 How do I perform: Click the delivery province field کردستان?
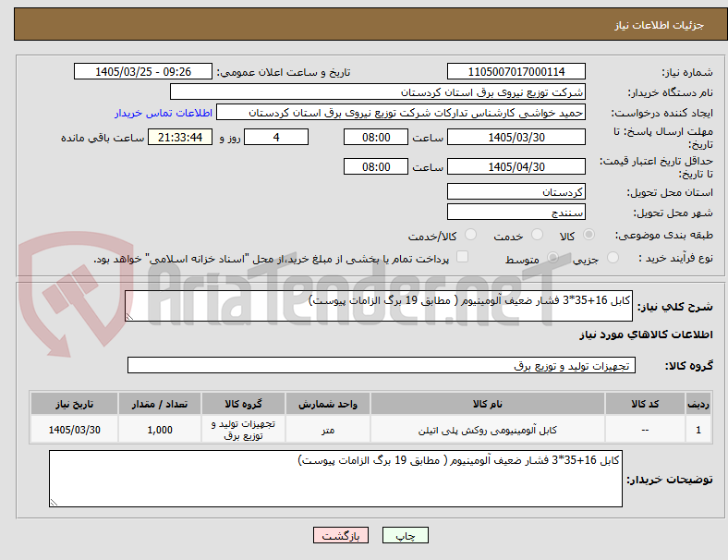[x=516, y=192]
